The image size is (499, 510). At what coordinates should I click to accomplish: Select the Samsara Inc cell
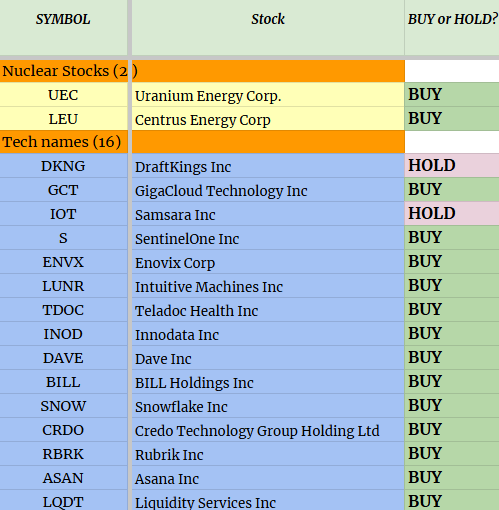[x=268, y=214]
